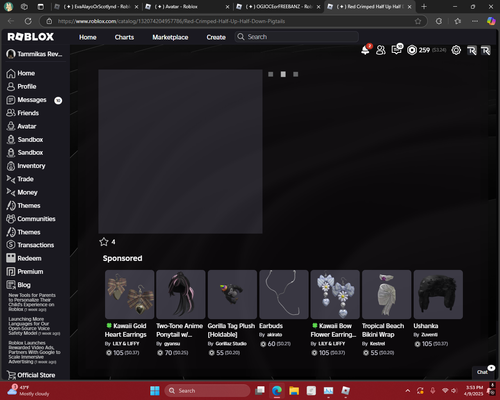500x400 pixels.
Task: Open the Chat button
Action: [x=483, y=372]
